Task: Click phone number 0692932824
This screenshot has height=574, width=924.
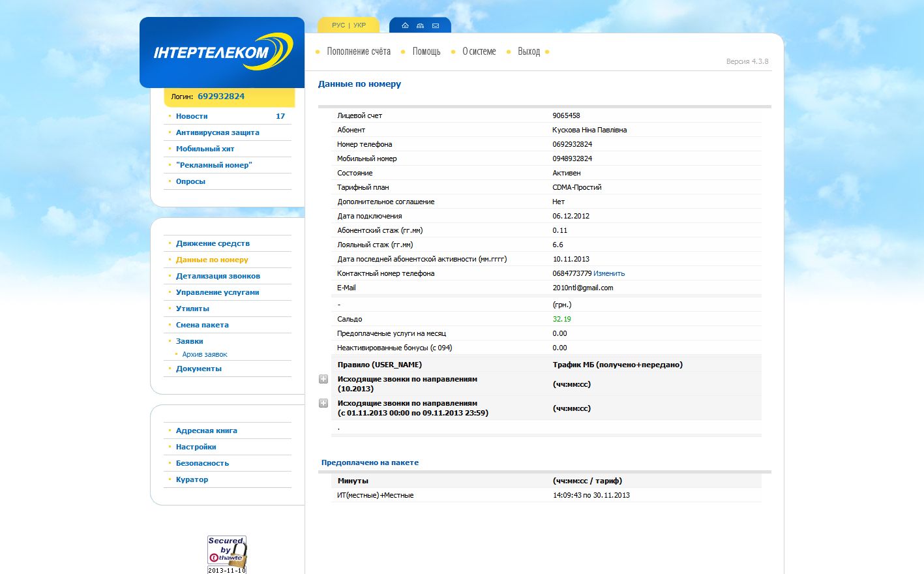Action: (x=573, y=144)
